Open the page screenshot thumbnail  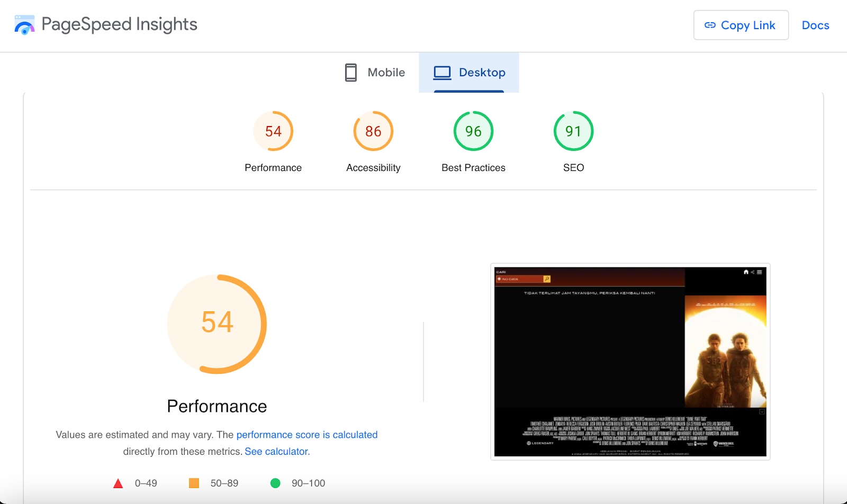pyautogui.click(x=630, y=362)
